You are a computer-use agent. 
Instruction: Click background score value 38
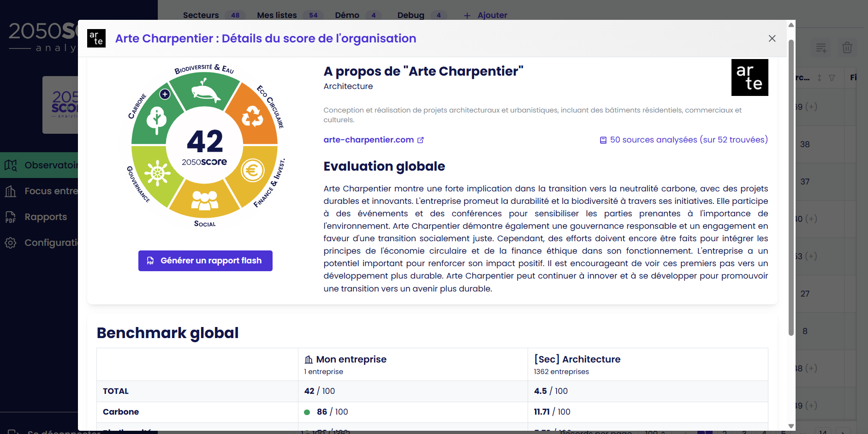tap(805, 144)
